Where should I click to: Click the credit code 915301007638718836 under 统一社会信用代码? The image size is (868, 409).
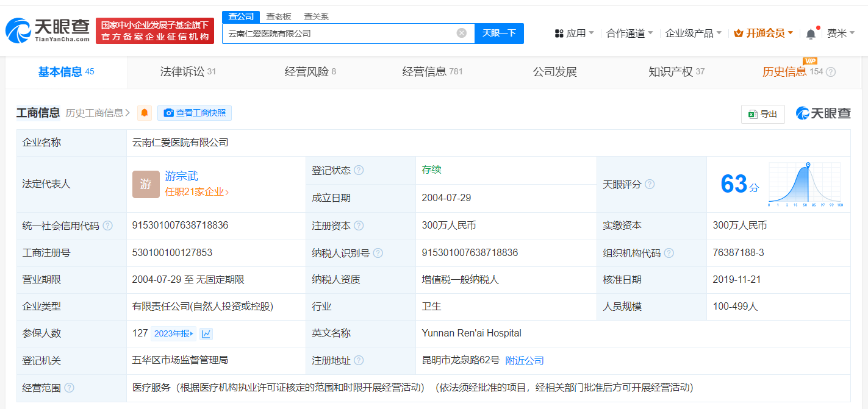coord(180,226)
